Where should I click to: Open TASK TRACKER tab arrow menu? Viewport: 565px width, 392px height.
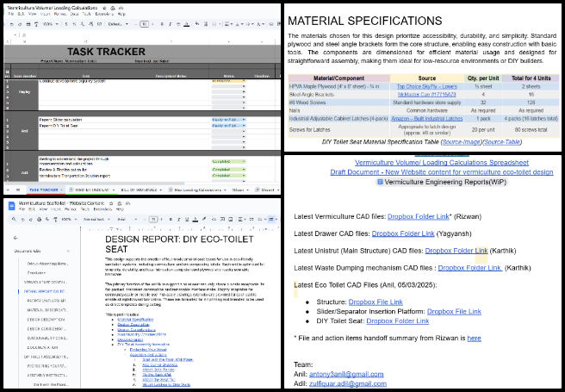62,190
